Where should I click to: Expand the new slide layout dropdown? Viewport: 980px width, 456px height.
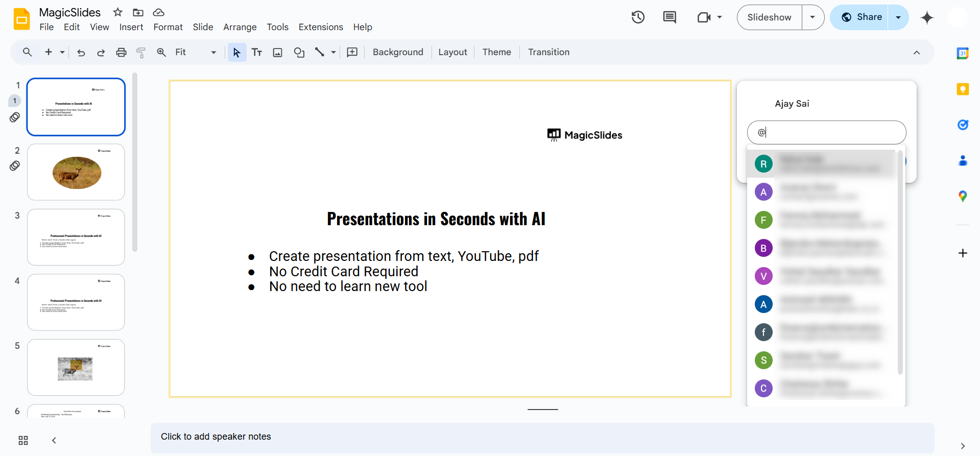click(62, 52)
